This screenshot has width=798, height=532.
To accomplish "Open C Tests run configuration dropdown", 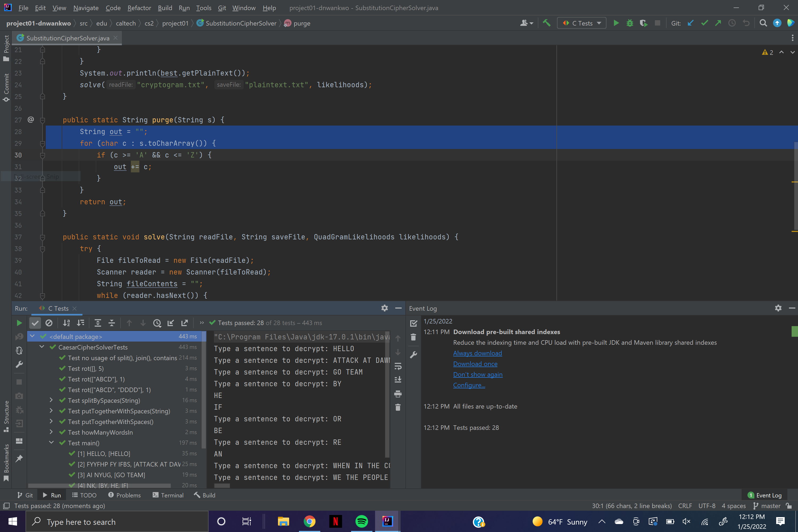I will [581, 23].
